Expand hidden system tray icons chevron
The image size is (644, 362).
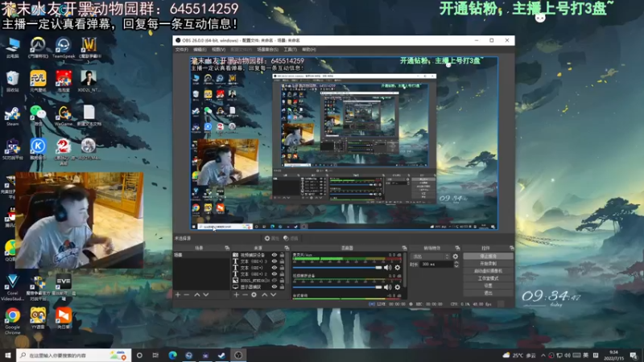pos(543,356)
